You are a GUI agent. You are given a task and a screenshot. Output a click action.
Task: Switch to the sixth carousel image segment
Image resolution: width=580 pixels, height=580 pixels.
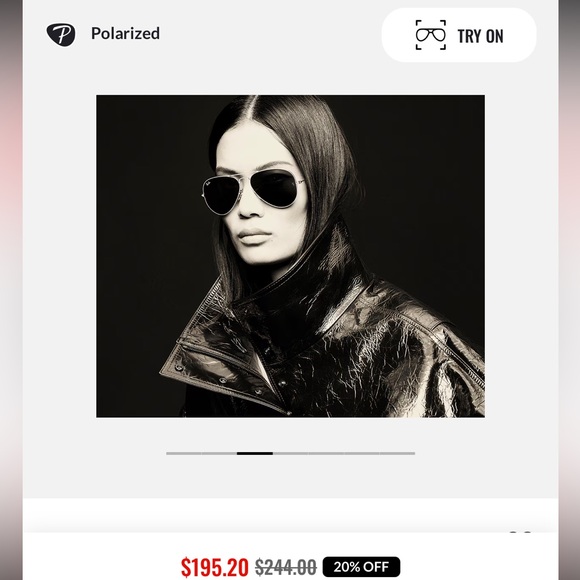[361, 453]
